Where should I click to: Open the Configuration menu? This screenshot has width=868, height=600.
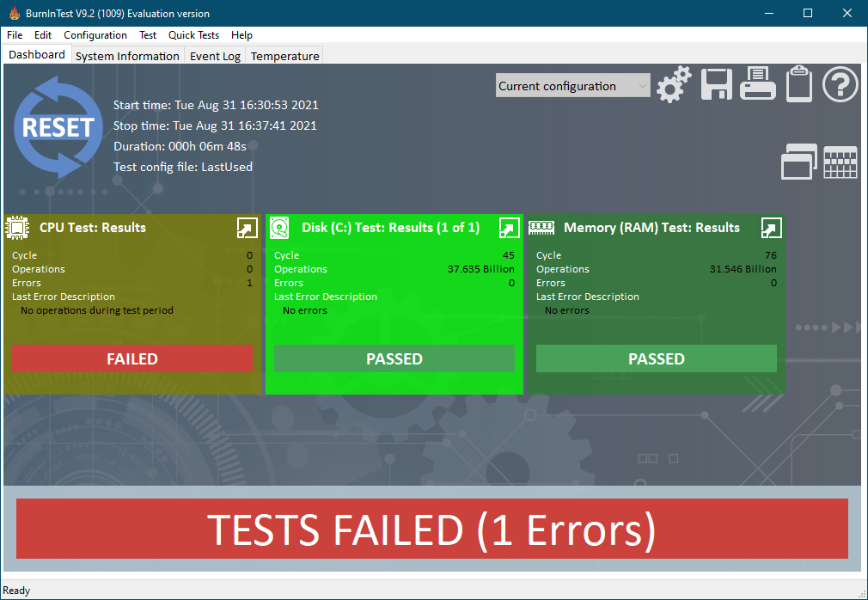(x=95, y=35)
